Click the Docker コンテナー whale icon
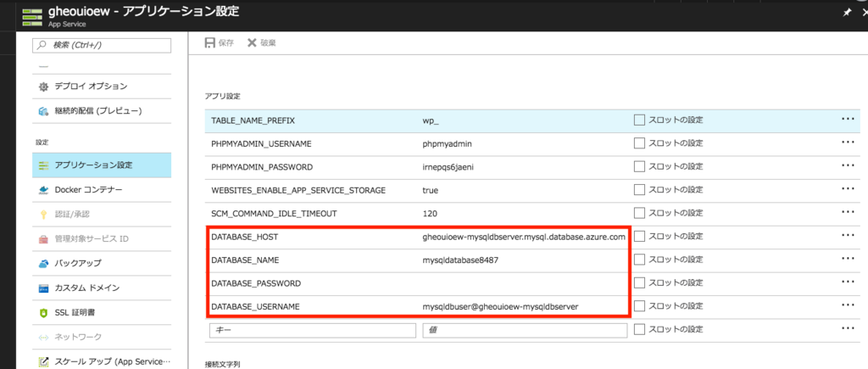The height and width of the screenshot is (369, 868). [x=44, y=190]
